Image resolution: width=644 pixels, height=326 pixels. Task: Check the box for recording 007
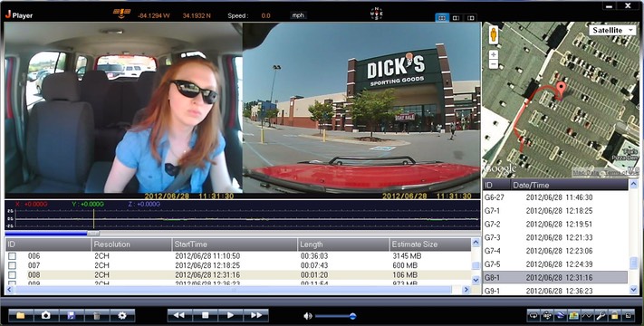coord(13,265)
